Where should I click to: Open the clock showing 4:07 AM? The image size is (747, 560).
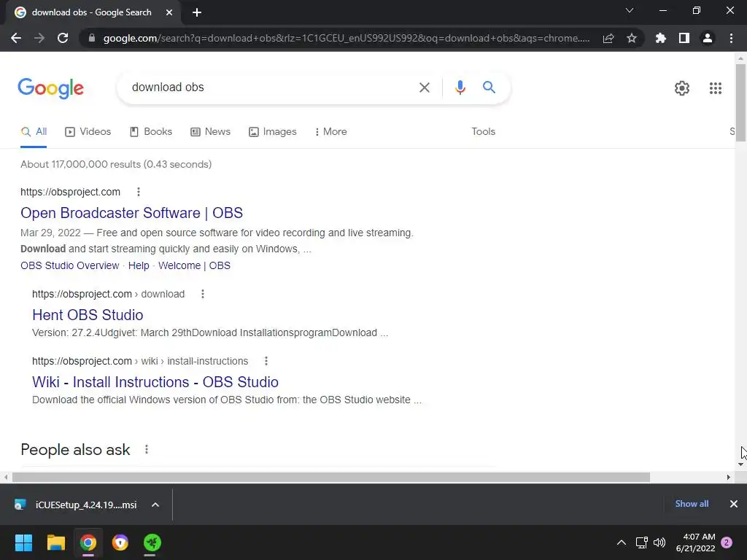695,542
